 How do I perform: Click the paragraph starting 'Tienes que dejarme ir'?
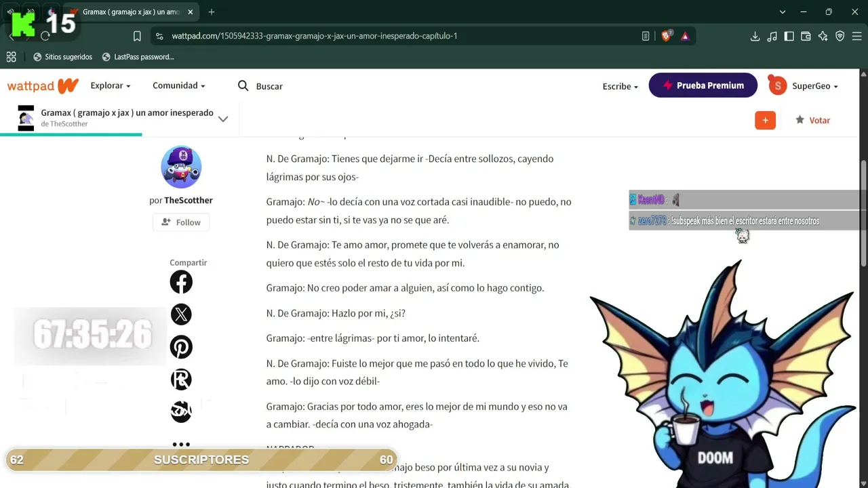(x=410, y=167)
